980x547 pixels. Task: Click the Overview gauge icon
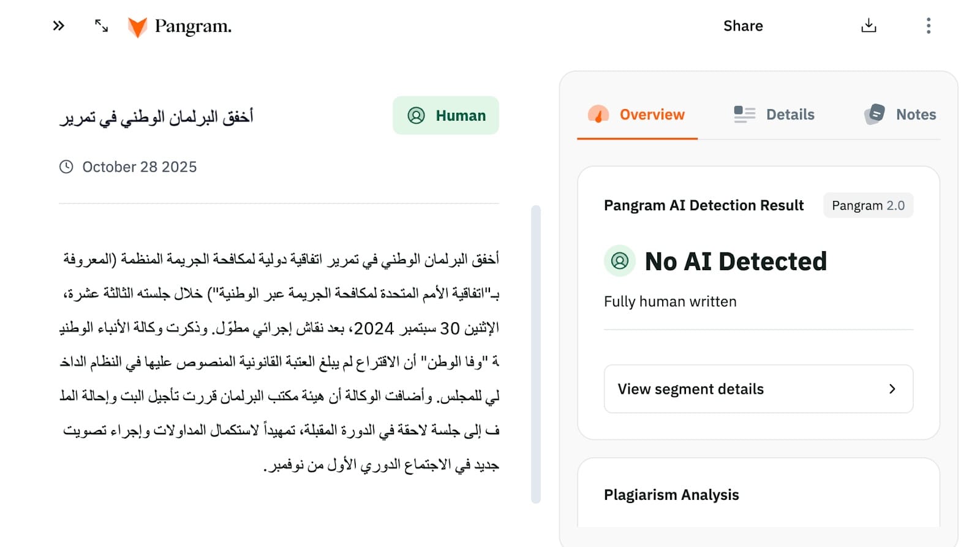598,115
